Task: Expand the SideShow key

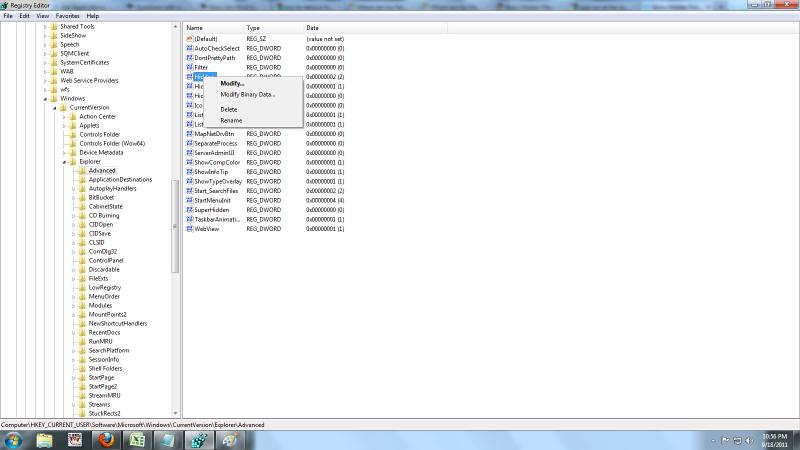Action: pos(45,36)
